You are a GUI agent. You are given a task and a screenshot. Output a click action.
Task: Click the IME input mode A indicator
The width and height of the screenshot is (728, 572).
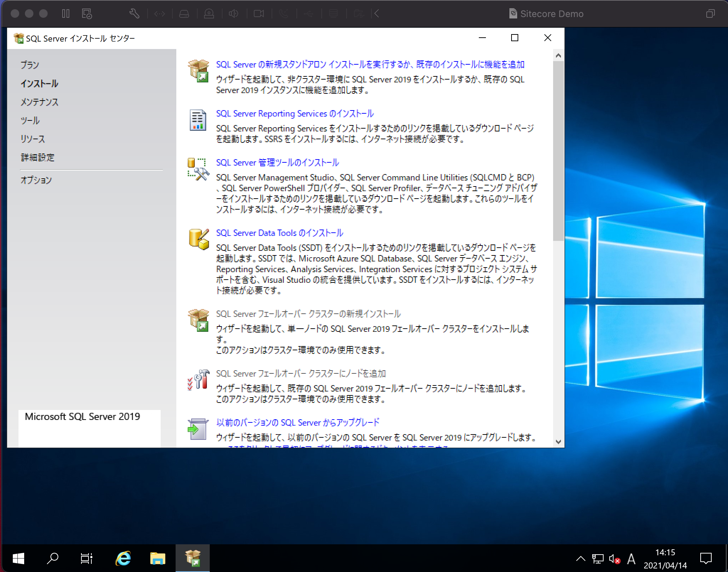click(x=631, y=559)
